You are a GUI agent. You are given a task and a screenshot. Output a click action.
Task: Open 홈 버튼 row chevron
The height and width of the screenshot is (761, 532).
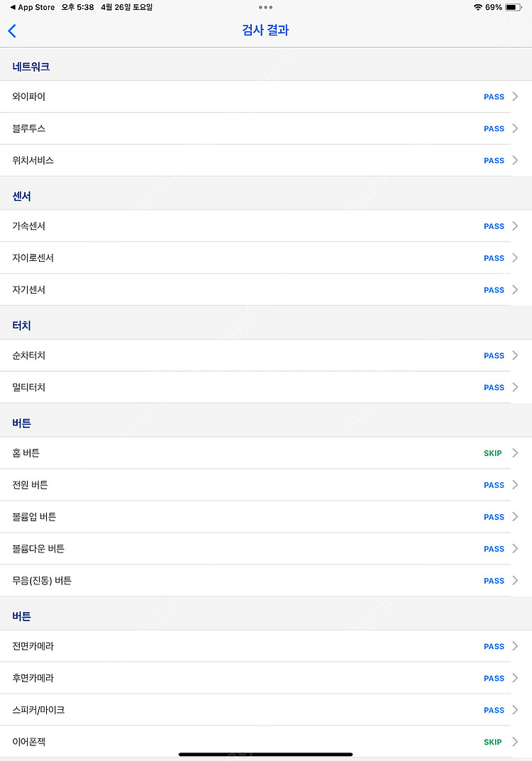[515, 452]
